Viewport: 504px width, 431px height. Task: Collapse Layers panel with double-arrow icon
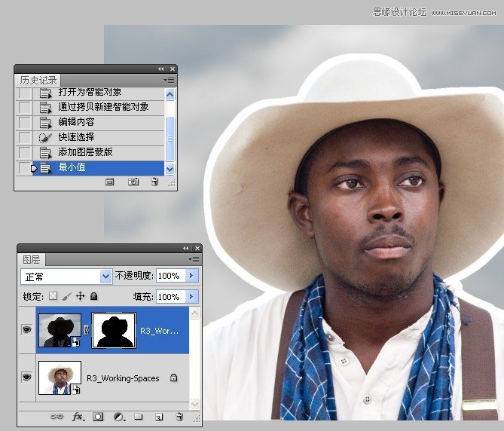coord(185,248)
